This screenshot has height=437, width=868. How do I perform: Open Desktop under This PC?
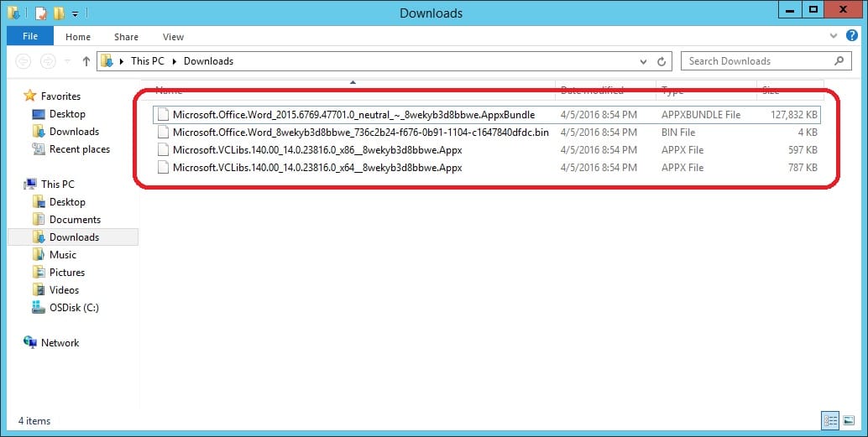pos(67,202)
